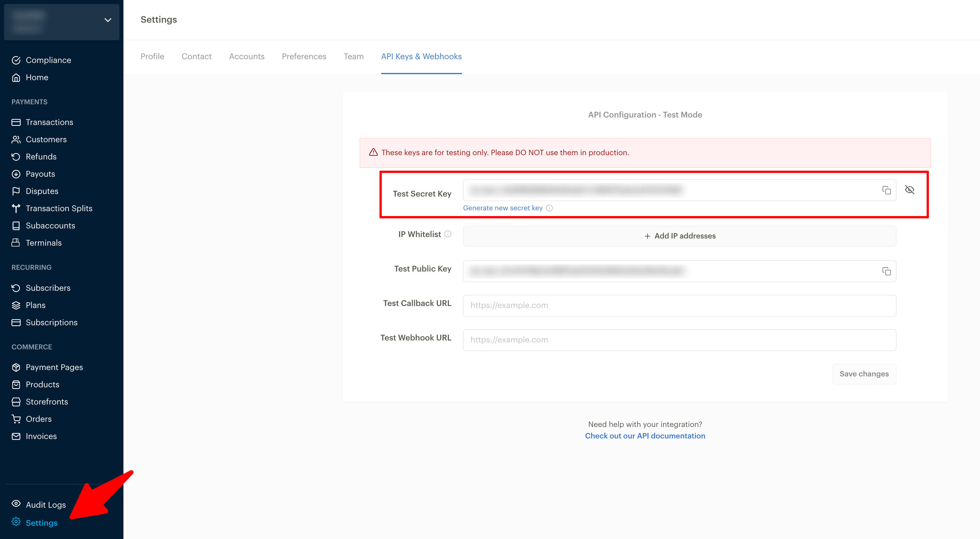This screenshot has width=980, height=539.
Task: Switch to the Team tab
Action: 354,56
